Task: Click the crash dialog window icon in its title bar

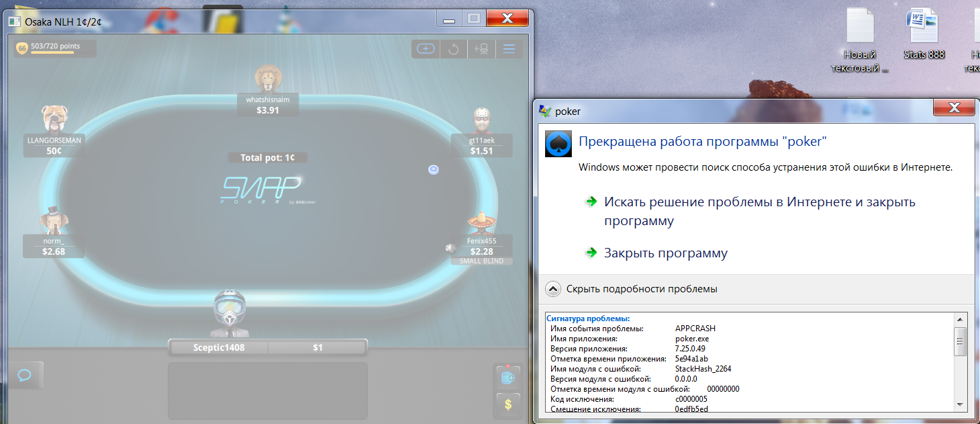Action: coord(546,111)
